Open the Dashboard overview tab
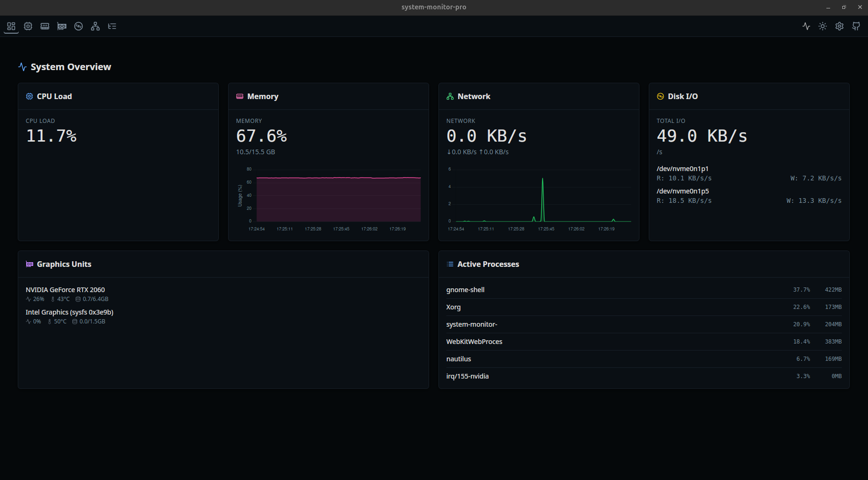The height and width of the screenshot is (480, 868). [11, 26]
